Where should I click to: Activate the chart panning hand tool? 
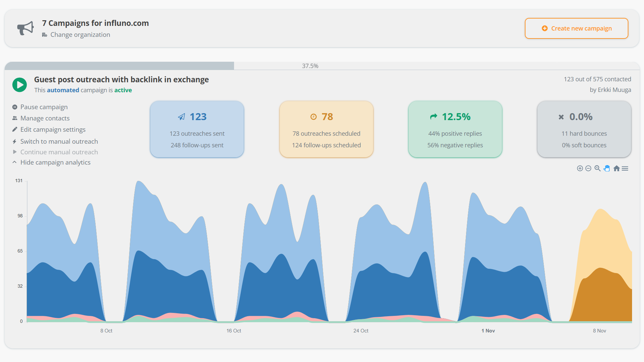(607, 168)
